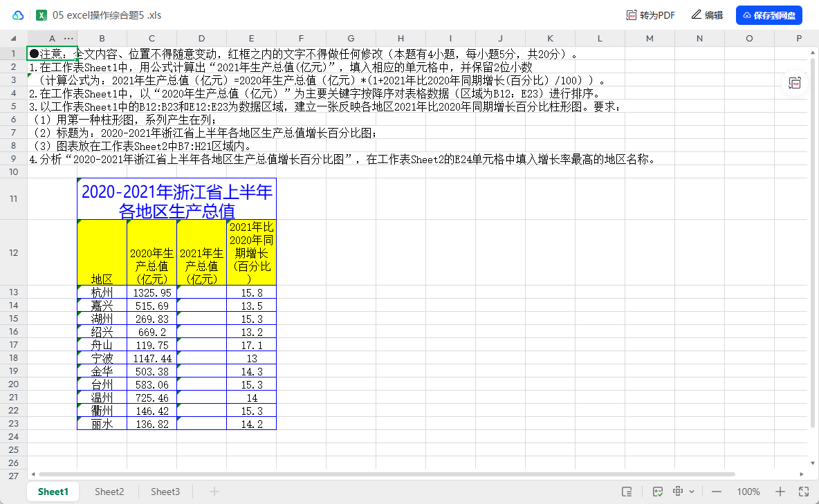This screenshot has height=504, width=819.
Task: Switch to the Sheet3 tab
Action: (165, 492)
